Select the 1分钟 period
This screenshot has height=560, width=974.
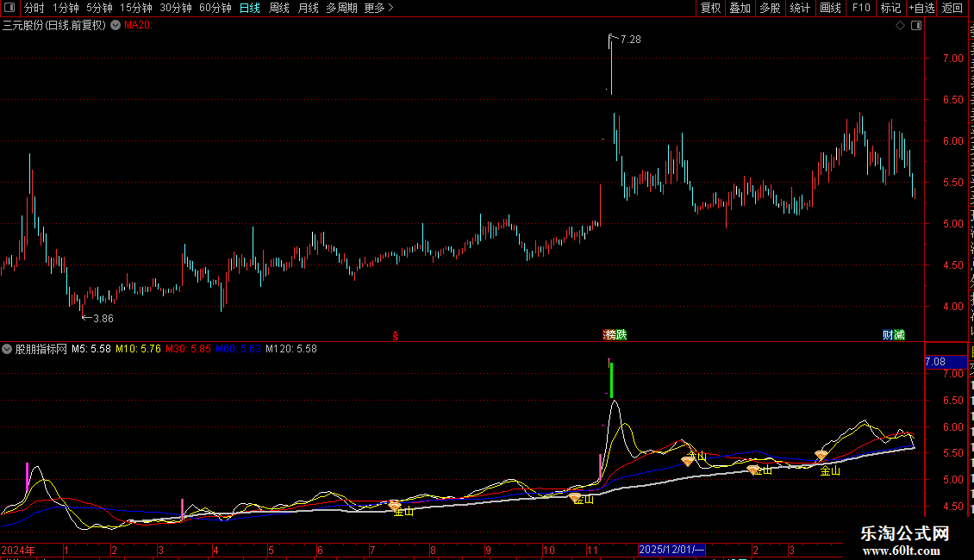tap(66, 8)
